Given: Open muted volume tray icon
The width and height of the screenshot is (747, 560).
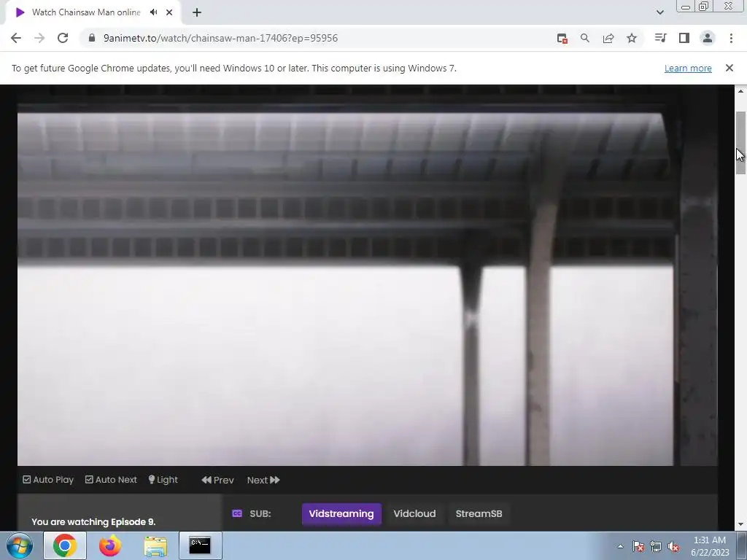Looking at the screenshot, I should [673, 547].
